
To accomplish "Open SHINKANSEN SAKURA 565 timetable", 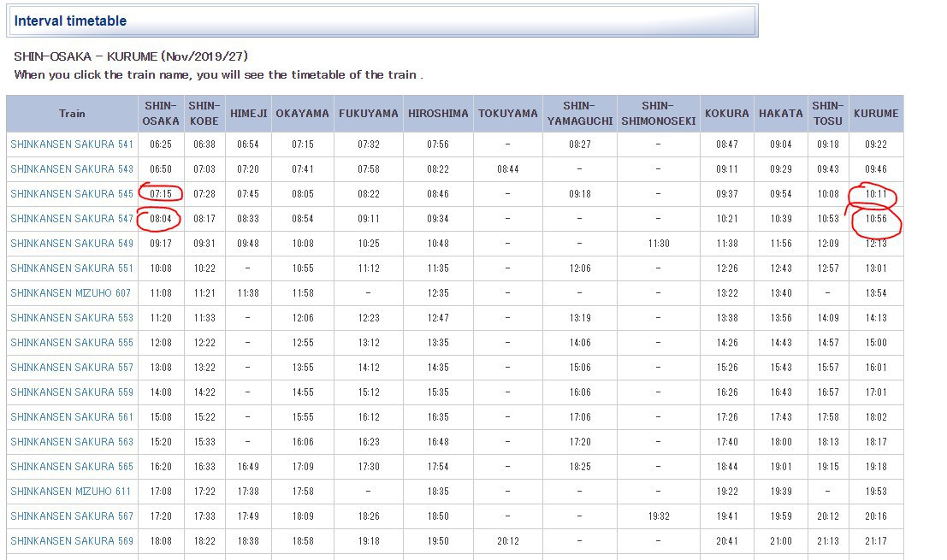I will point(72,467).
